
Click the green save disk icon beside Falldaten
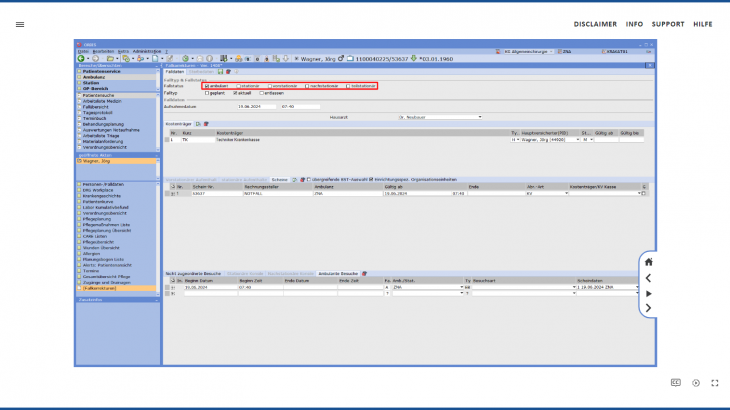point(221,72)
